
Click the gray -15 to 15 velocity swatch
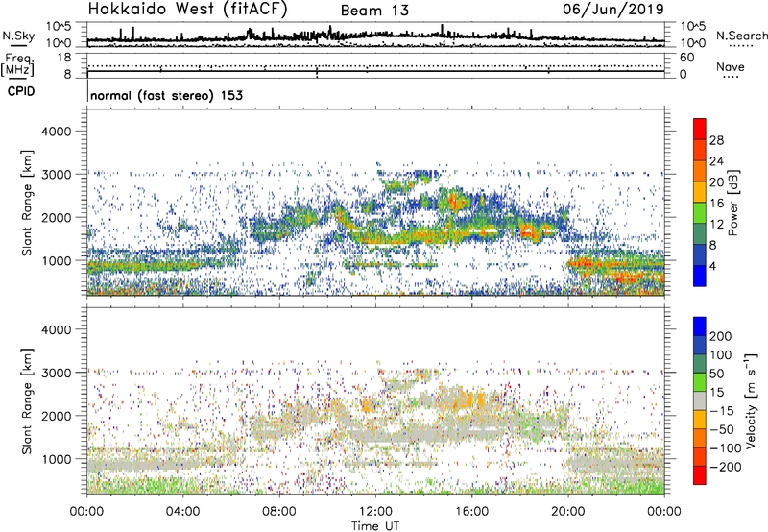click(x=700, y=401)
